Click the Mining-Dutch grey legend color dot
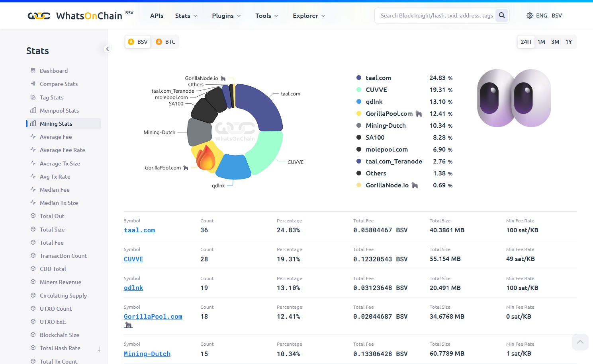 359,126
